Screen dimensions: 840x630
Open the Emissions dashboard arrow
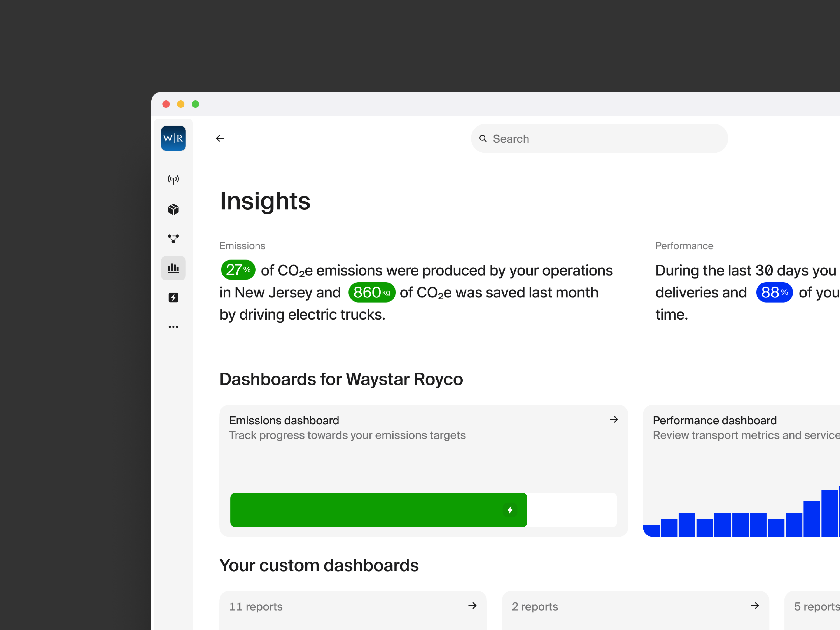614,420
